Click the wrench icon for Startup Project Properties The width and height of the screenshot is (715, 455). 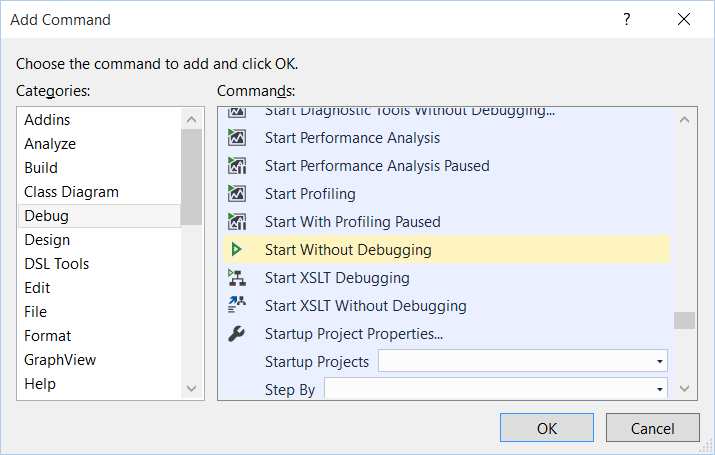tap(237, 334)
